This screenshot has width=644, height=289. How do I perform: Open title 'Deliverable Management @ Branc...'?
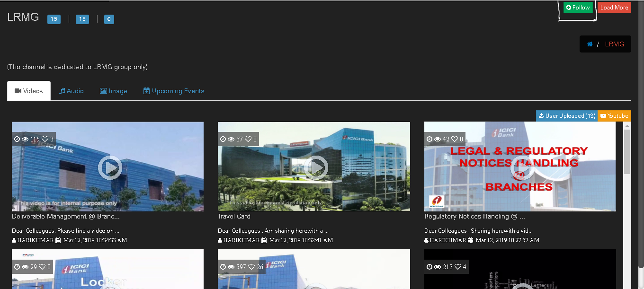(66, 216)
